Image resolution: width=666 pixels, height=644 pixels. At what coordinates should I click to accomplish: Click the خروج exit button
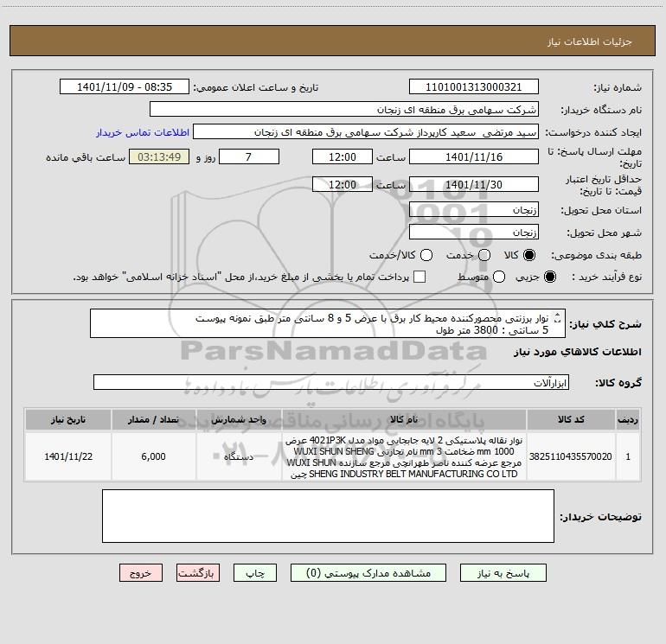coord(141,573)
